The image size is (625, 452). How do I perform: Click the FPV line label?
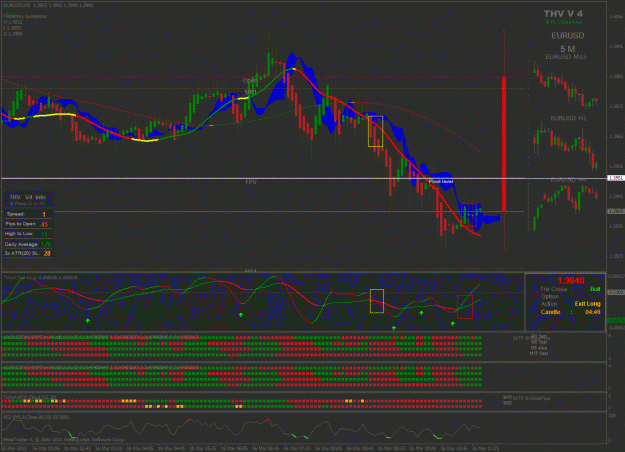tap(251, 182)
